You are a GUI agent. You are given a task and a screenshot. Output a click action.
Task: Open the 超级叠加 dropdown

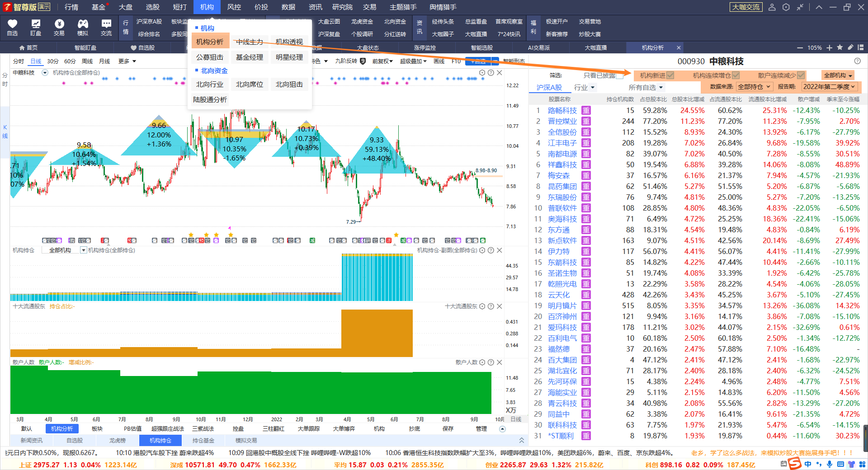pyautogui.click(x=413, y=61)
